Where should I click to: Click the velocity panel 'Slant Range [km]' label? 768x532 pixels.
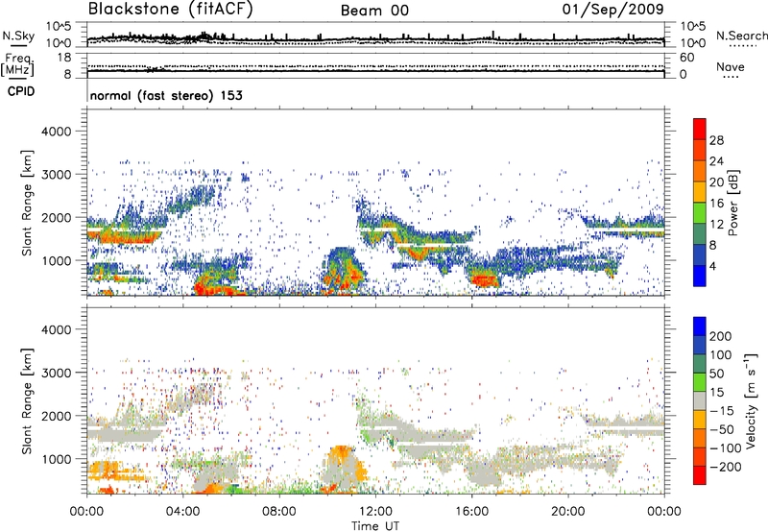[x=27, y=400]
